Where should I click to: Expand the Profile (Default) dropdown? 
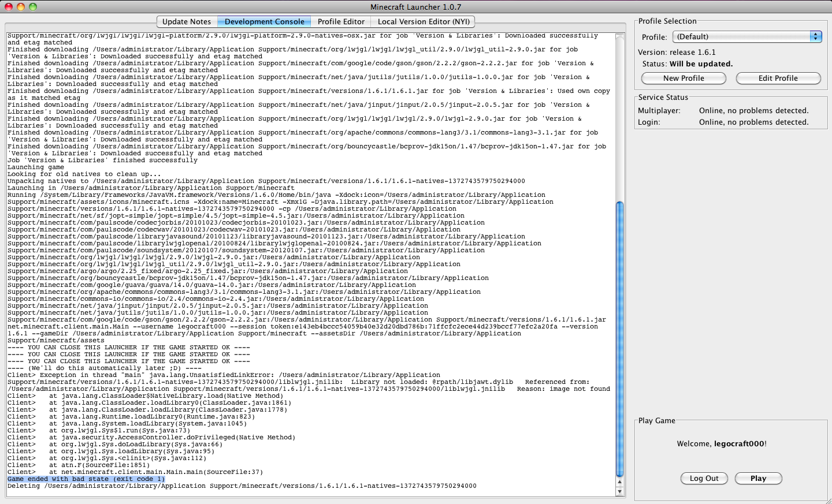746,36
